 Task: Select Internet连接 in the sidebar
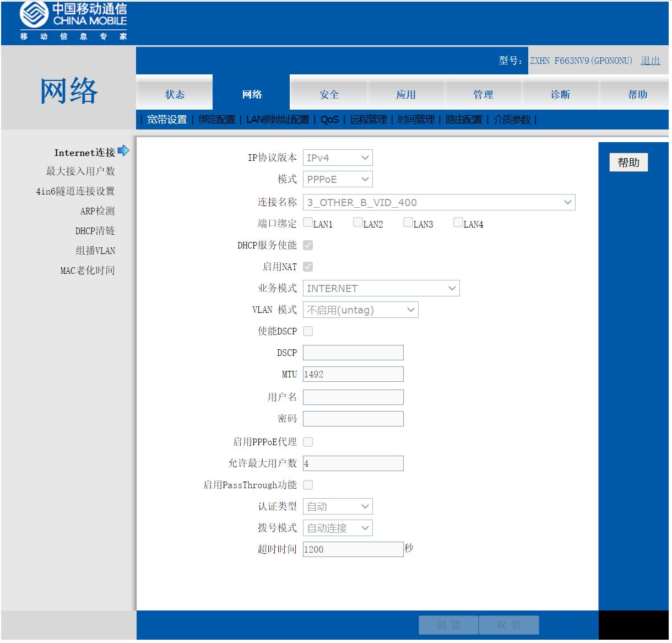84,152
